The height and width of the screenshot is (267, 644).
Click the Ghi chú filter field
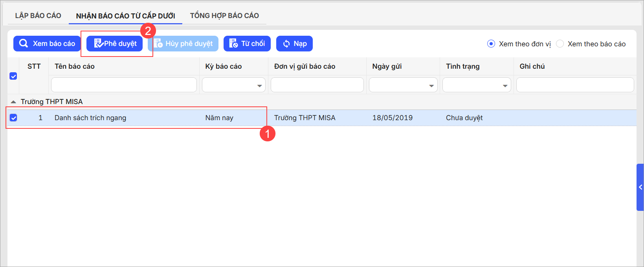click(x=575, y=85)
